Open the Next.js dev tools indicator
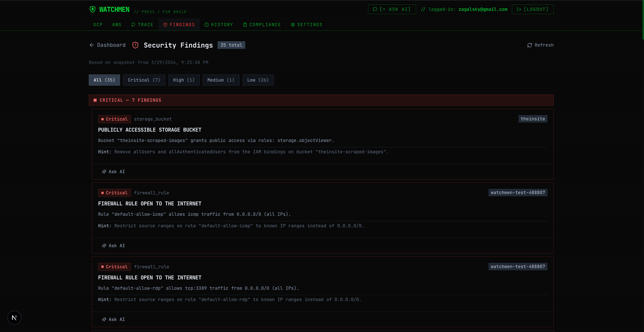Screen dimensions: 644x332 click(x=14, y=318)
